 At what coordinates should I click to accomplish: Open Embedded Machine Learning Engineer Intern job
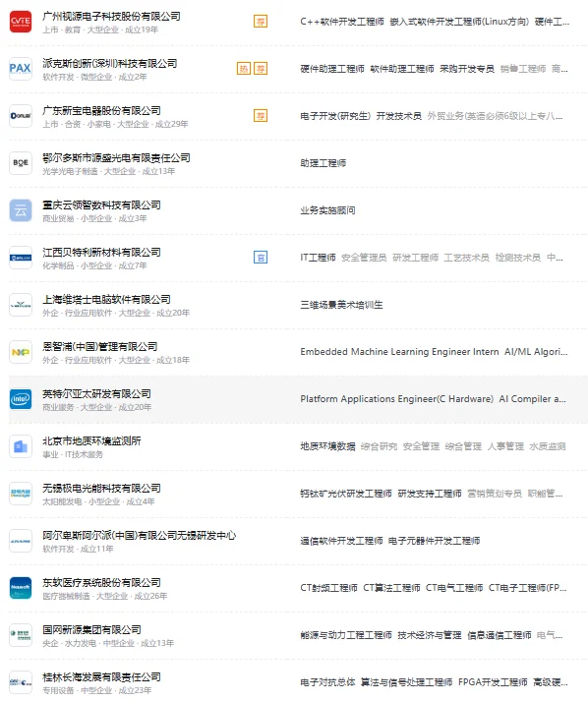399,352
